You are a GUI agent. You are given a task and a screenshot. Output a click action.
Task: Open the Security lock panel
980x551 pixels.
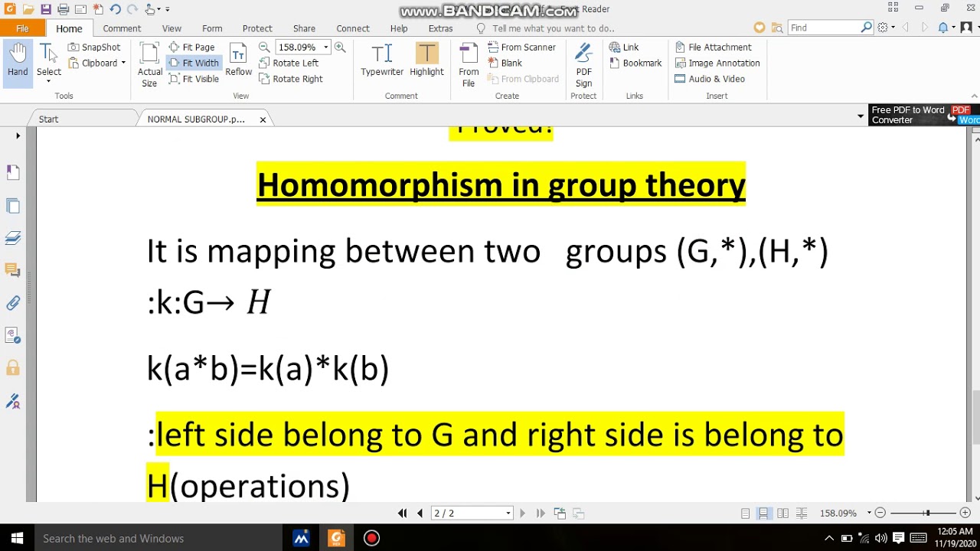pos(13,368)
